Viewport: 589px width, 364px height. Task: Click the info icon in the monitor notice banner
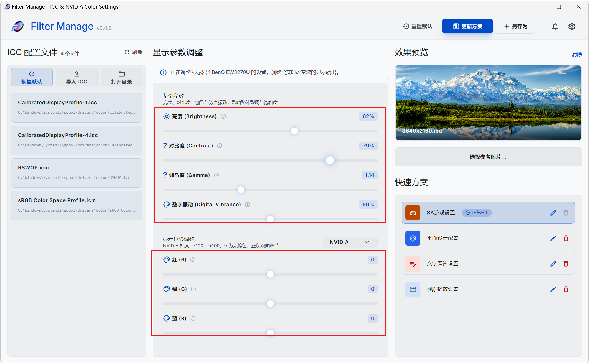(163, 73)
